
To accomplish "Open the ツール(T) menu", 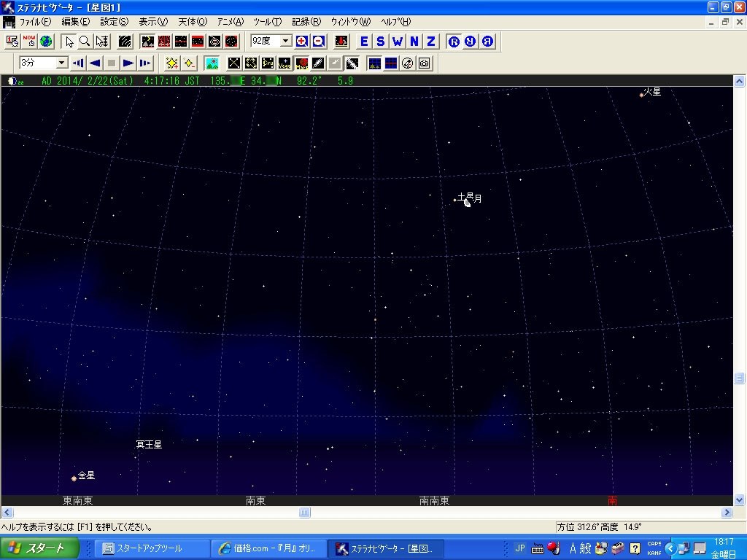I will pos(267,22).
